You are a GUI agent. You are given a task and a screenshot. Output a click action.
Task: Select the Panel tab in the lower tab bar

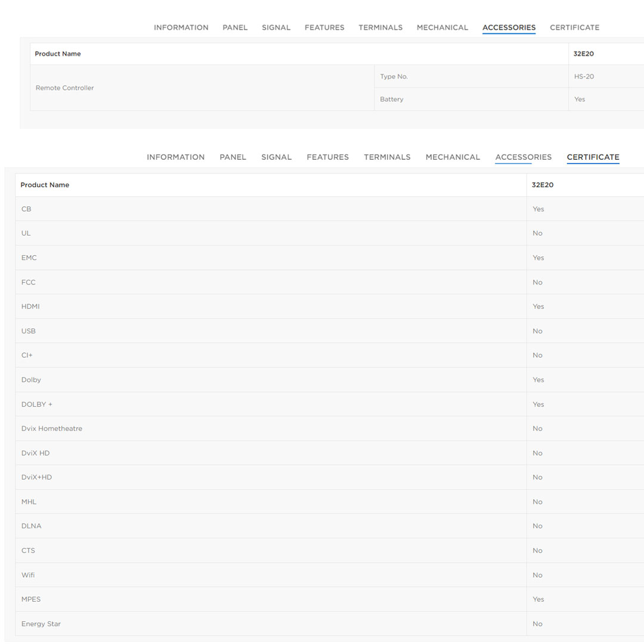click(x=233, y=157)
